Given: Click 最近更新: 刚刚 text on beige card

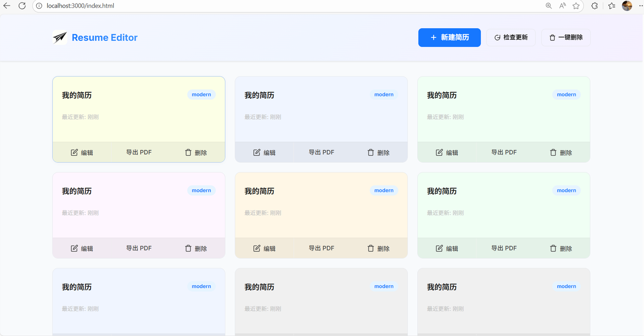Looking at the screenshot, I should (263, 213).
